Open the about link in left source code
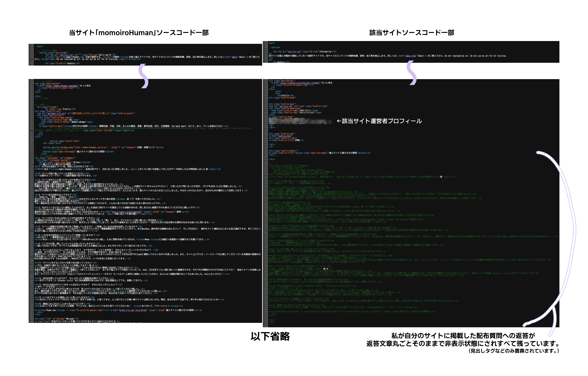Viewport: 588px width, 376px height. (x=234, y=57)
